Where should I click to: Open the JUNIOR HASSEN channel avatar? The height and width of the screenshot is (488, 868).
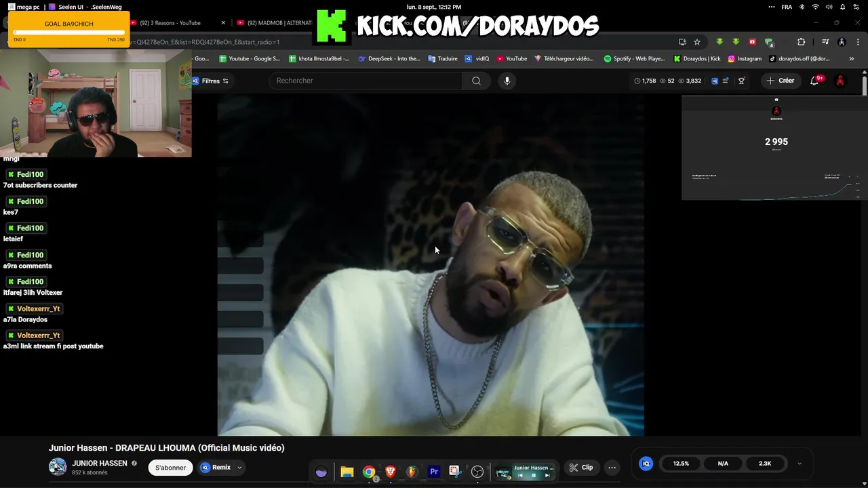(x=58, y=467)
